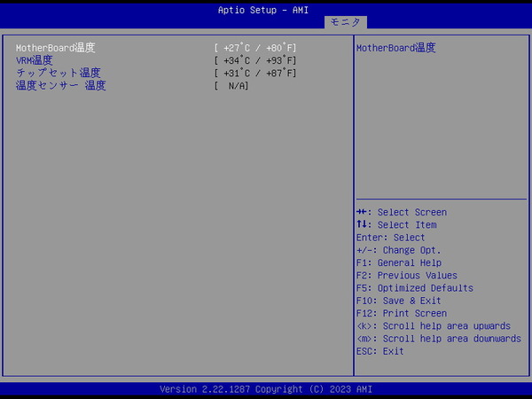The image size is (532, 399).
Task: Click the F10: Save & Exit hint
Action: [399, 301]
